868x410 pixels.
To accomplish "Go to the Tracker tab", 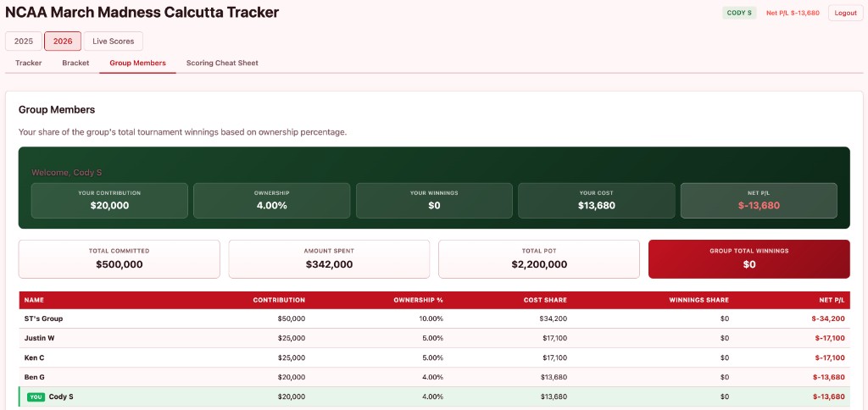I will [x=29, y=63].
